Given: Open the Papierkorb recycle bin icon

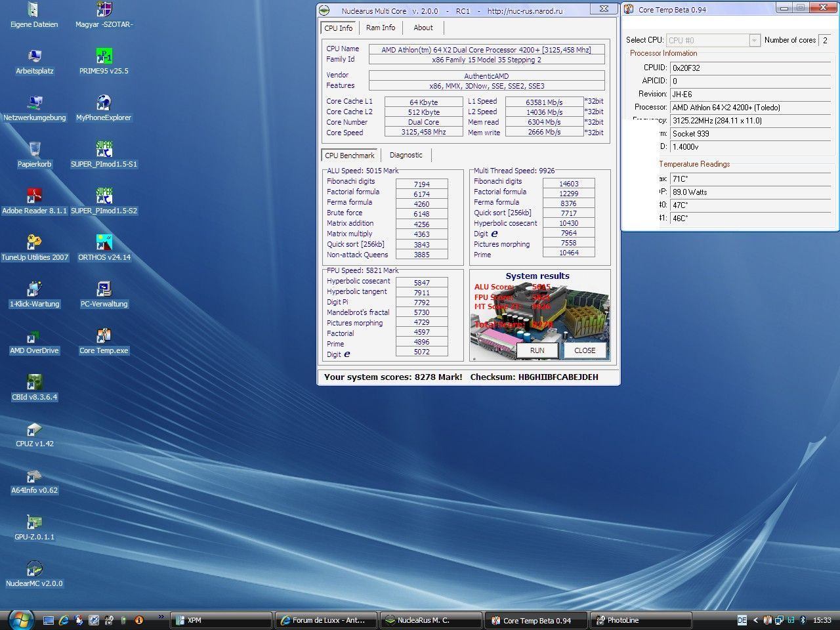Looking at the screenshot, I should [x=34, y=156].
